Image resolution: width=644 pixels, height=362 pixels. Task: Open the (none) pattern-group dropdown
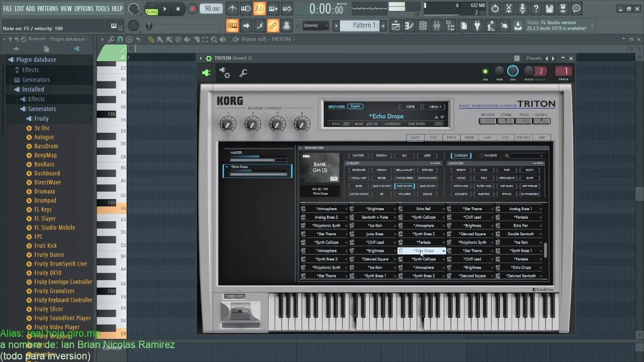316,26
